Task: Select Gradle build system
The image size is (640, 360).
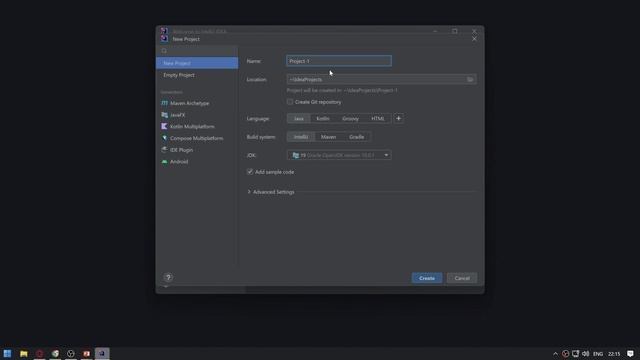Action: 356,137
